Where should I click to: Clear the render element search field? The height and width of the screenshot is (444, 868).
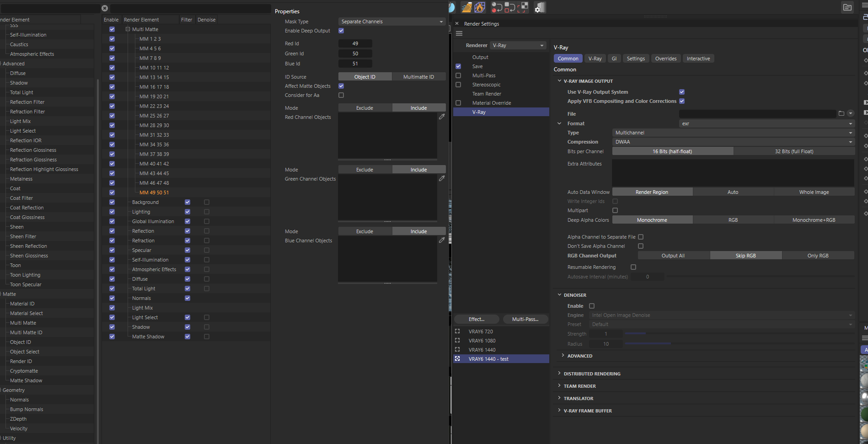pyautogui.click(x=105, y=8)
